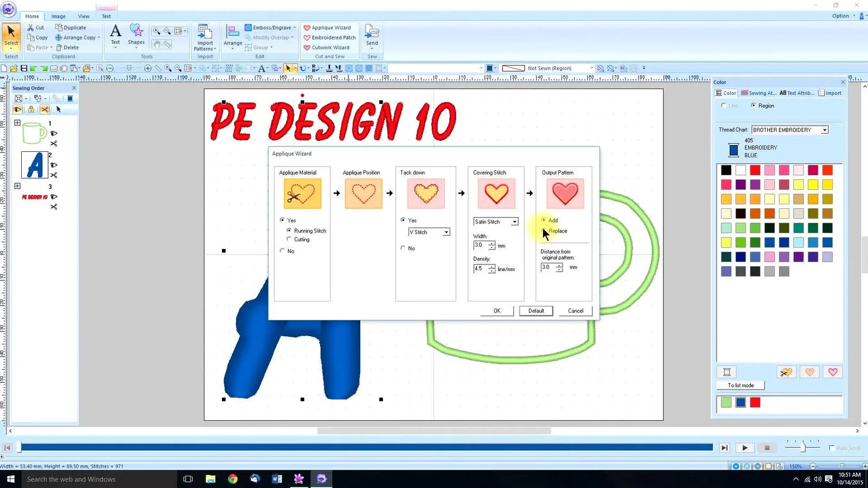Expand object 3 in Sewing Order
Screen dimensions: 868x488
(17, 186)
